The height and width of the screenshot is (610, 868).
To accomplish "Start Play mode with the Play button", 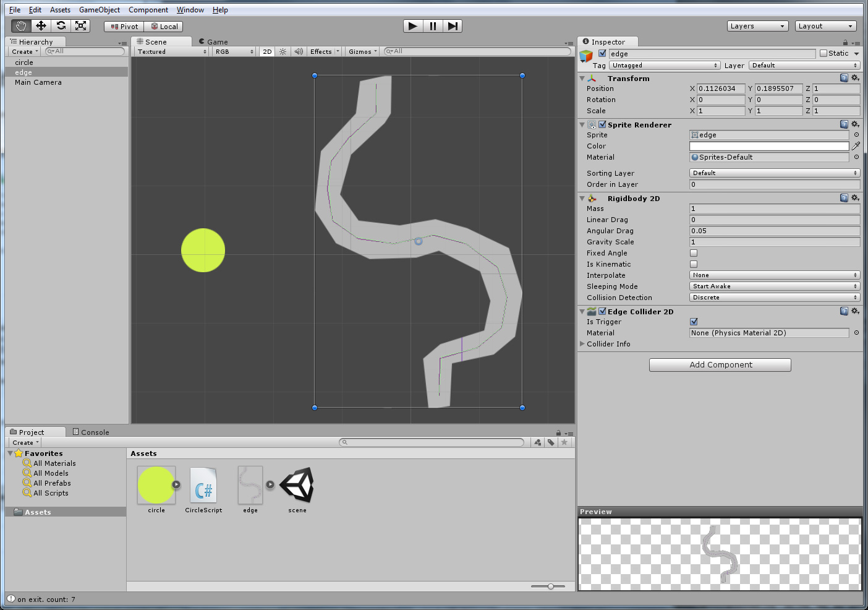I will (413, 26).
